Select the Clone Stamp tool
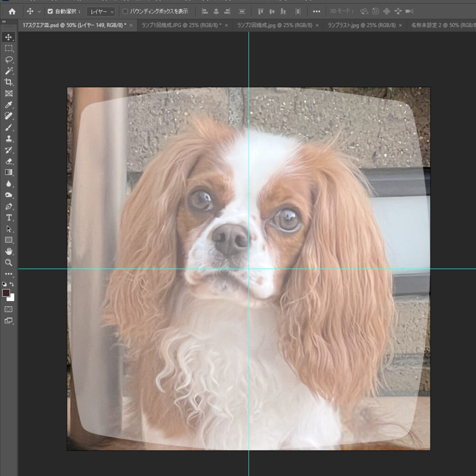The image size is (476, 476). click(x=9, y=139)
